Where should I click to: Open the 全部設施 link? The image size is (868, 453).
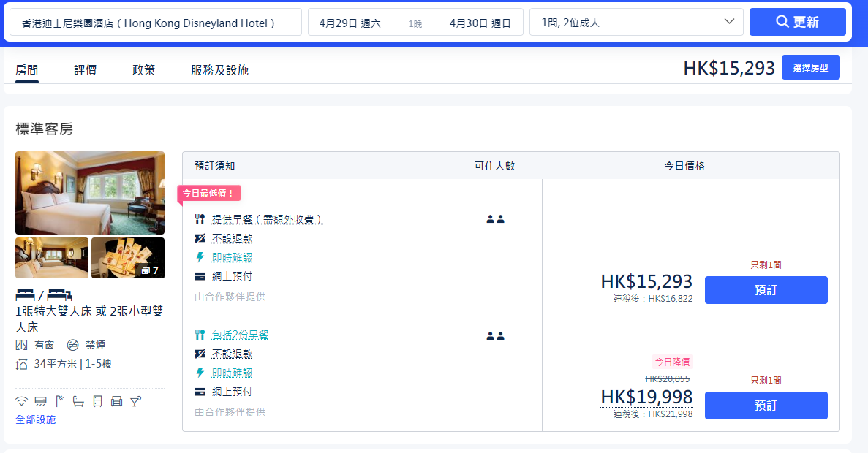pyautogui.click(x=36, y=419)
